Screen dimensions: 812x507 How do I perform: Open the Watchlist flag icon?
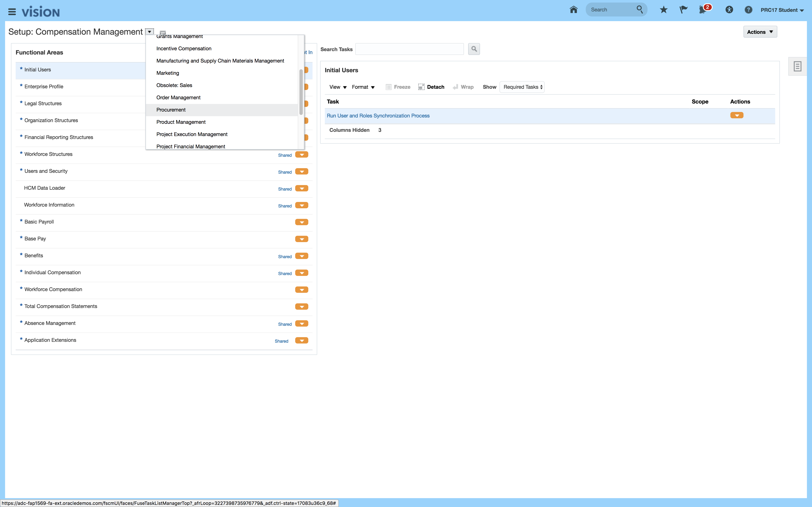tap(683, 10)
